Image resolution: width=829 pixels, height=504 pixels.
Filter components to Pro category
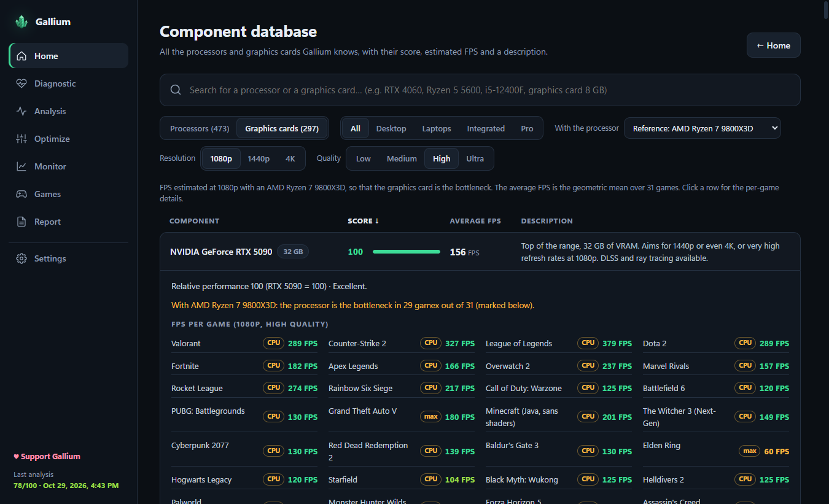pos(527,128)
